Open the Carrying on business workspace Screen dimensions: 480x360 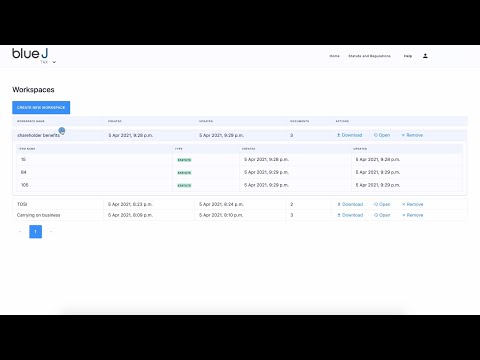point(382,215)
